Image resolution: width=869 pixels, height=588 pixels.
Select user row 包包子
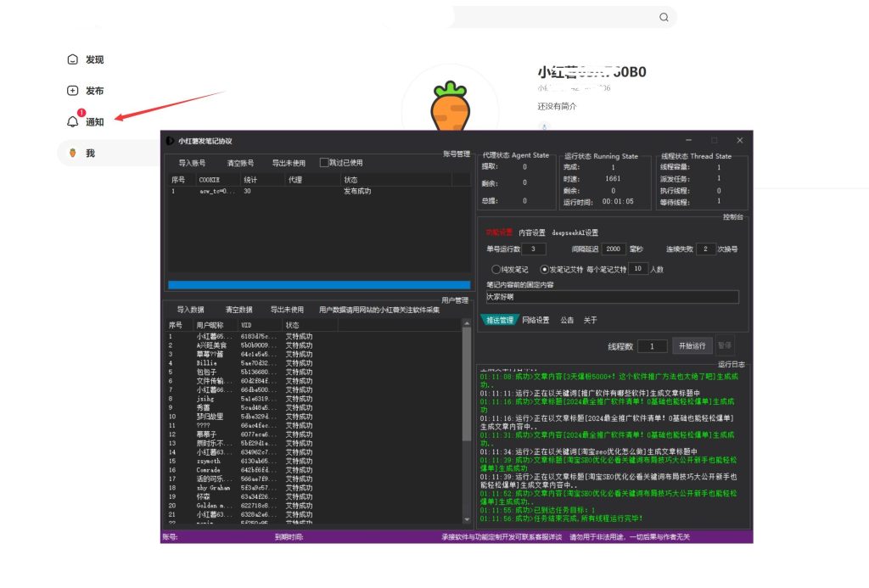point(314,372)
